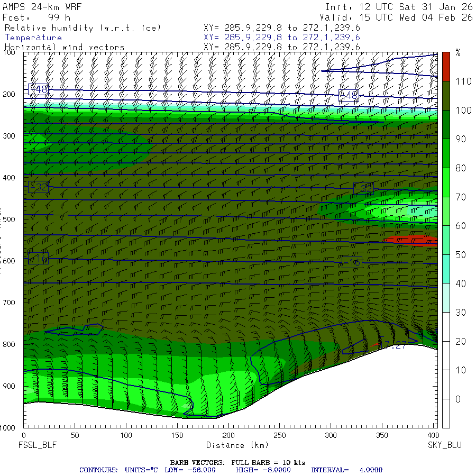476x476 pixels.
Task: Click the "50" colorbar label
Action: click(461, 255)
